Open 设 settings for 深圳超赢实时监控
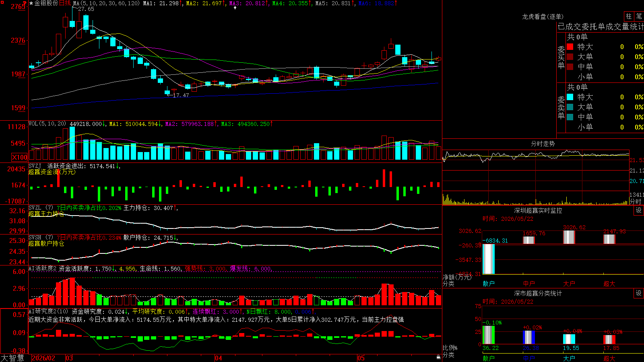This screenshot has height=362, width=644. (x=639, y=210)
